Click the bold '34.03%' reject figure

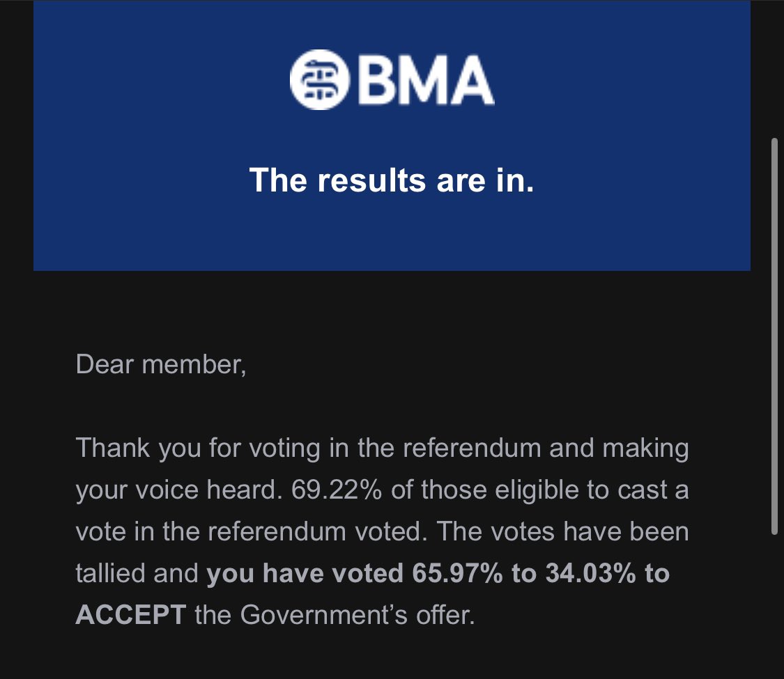coord(590,573)
